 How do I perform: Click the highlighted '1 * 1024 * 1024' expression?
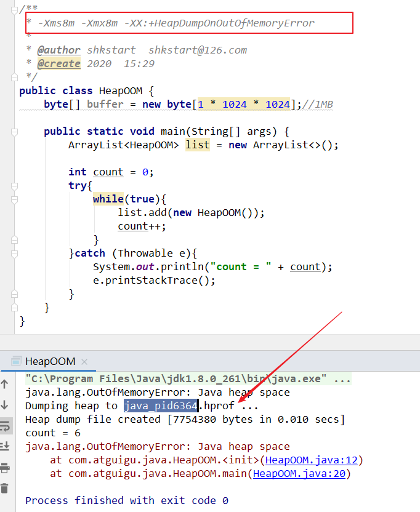click(244, 104)
